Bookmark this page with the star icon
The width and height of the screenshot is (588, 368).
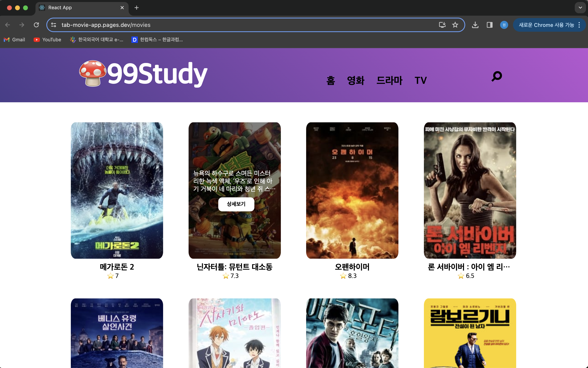tap(455, 25)
